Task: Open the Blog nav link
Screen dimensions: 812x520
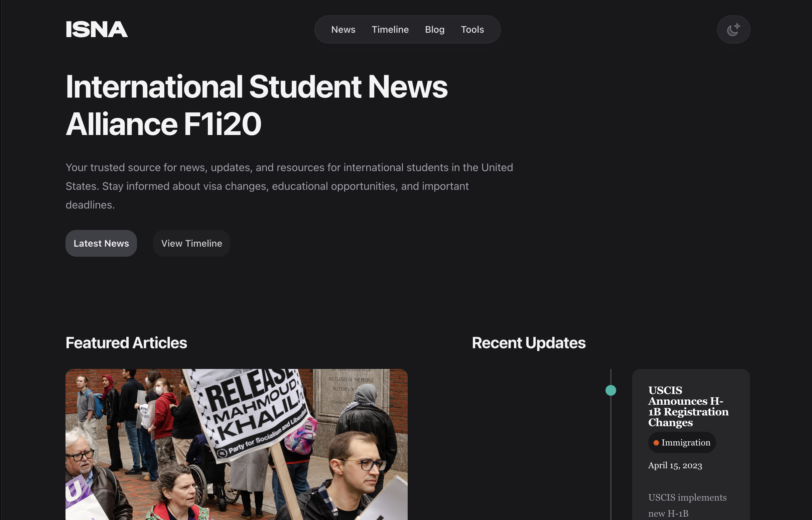Action: (x=434, y=29)
